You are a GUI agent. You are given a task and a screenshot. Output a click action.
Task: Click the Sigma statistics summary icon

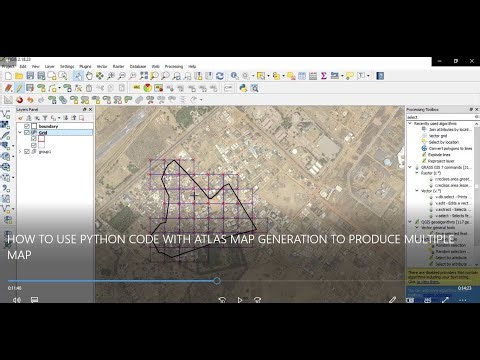point(324,76)
